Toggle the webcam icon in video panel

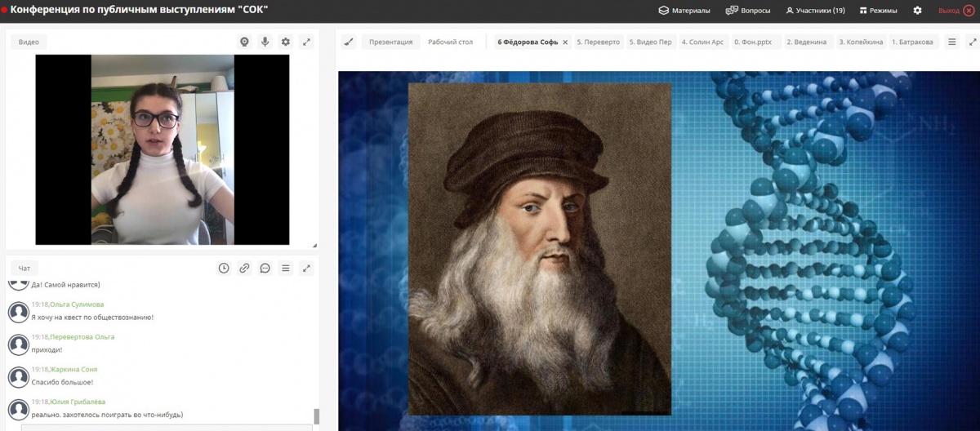click(244, 42)
